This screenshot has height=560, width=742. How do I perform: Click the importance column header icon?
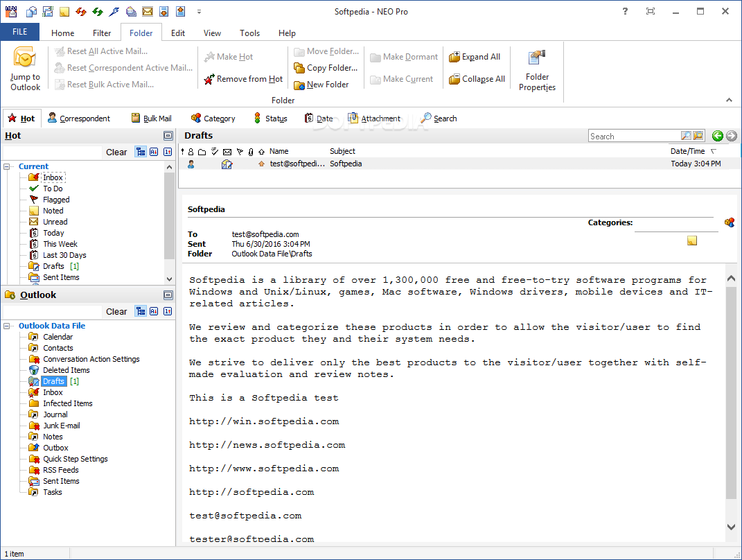[x=183, y=152]
